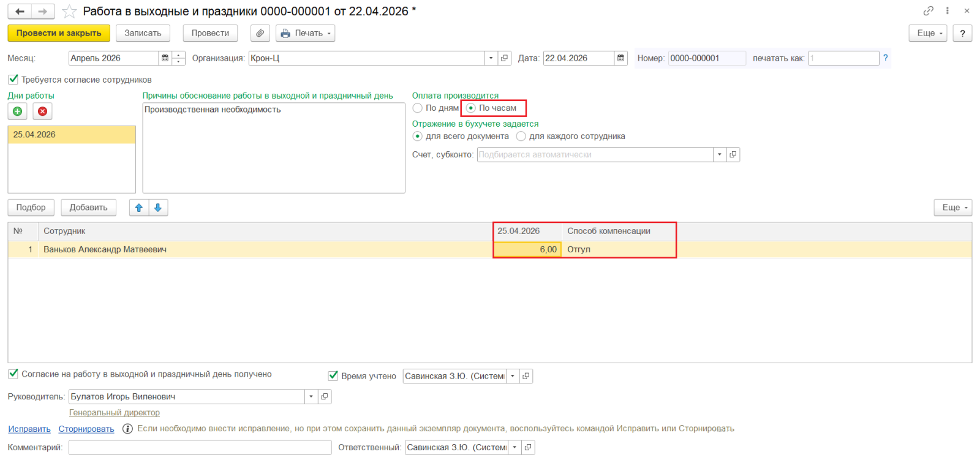Screen dimensions: 980x460
Task: Open the Савинская user card next to Время учтено
Action: [x=526, y=376]
